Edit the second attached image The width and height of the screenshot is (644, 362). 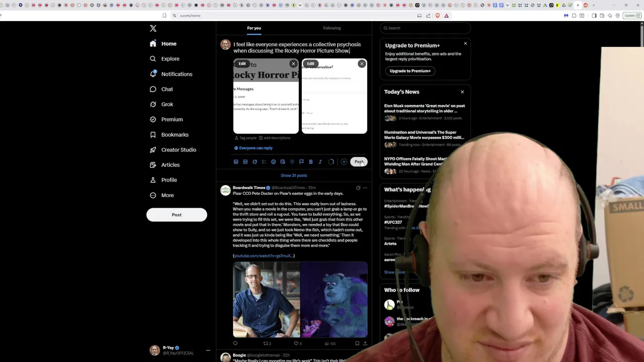310,64
